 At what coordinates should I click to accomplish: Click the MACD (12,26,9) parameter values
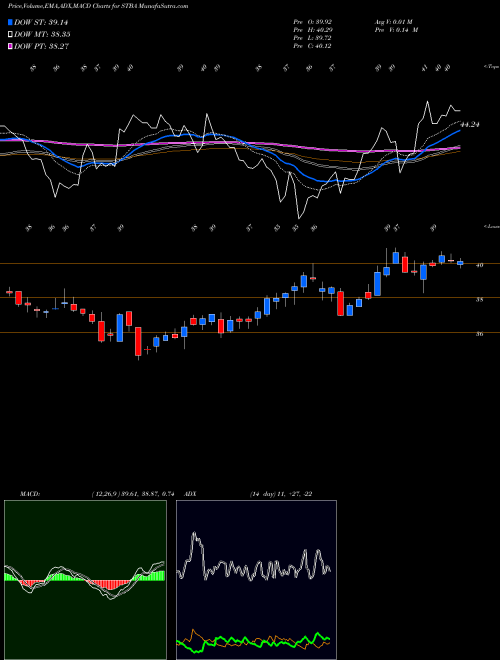click(x=133, y=494)
